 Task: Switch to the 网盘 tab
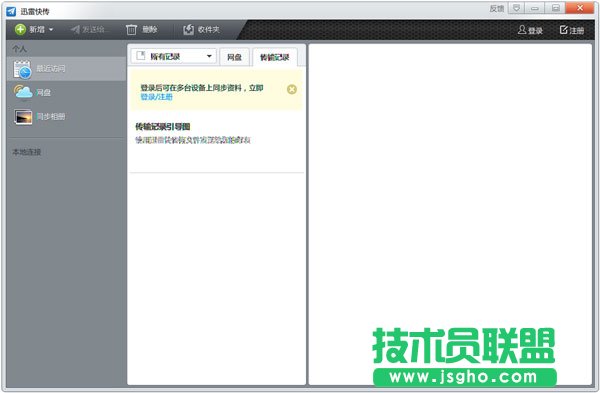234,57
